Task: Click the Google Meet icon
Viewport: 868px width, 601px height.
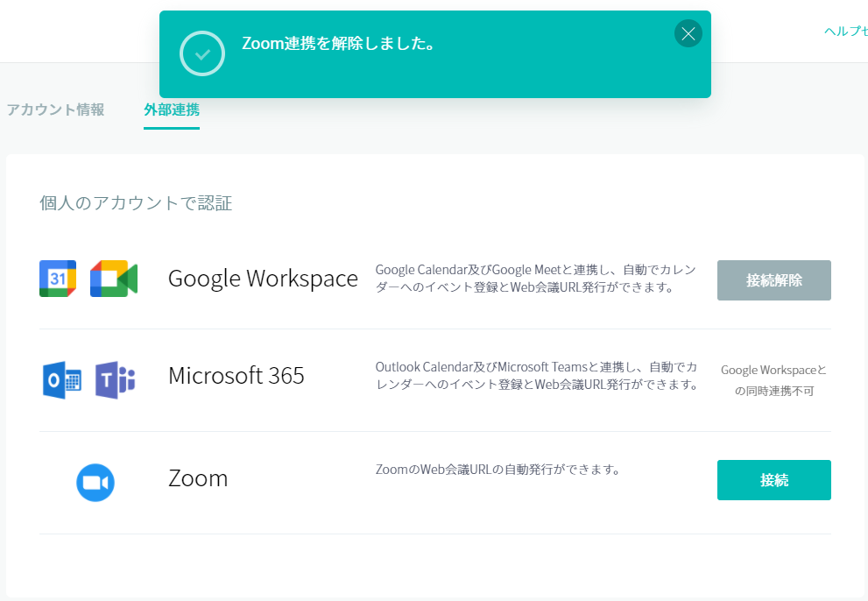Action: pyautogui.click(x=114, y=279)
